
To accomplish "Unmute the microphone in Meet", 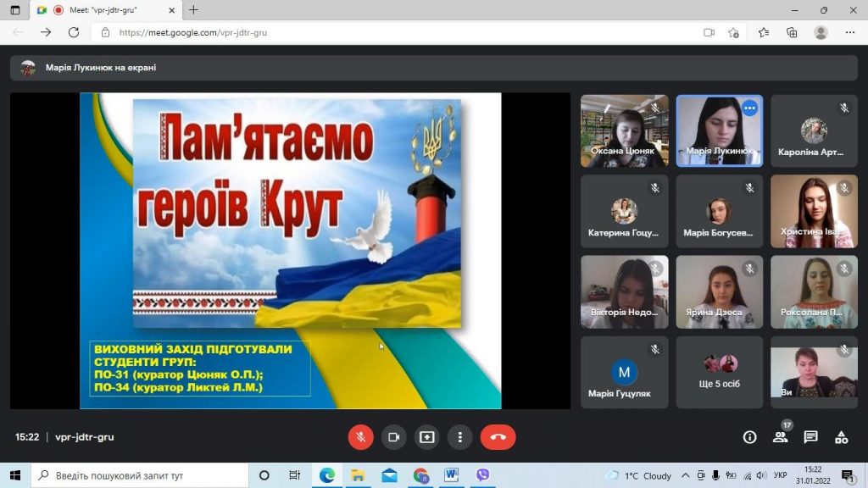I will [x=360, y=437].
